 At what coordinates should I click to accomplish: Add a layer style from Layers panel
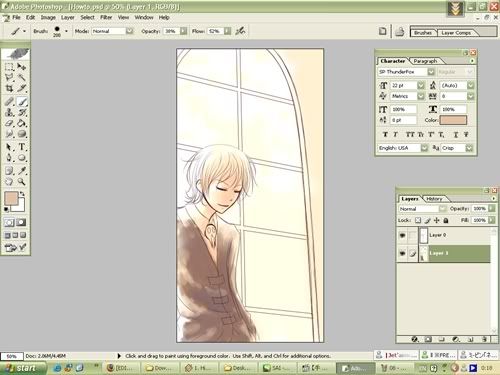point(415,339)
